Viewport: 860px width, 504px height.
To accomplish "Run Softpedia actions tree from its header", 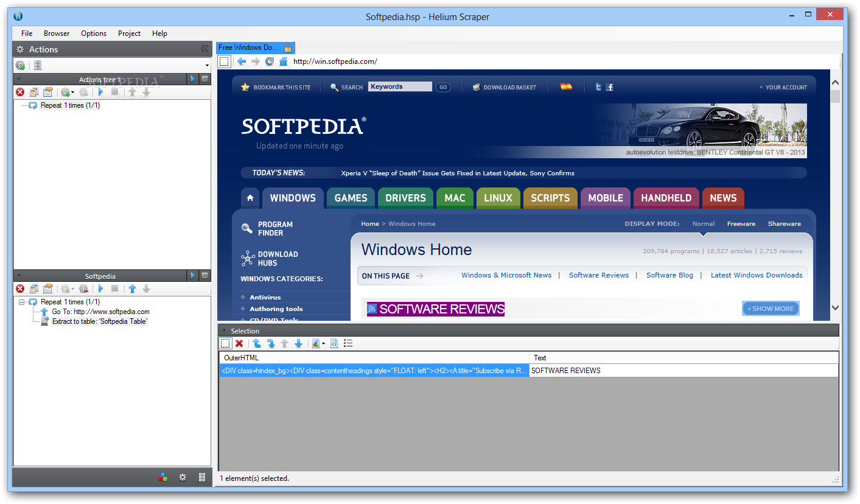I will pos(192,276).
